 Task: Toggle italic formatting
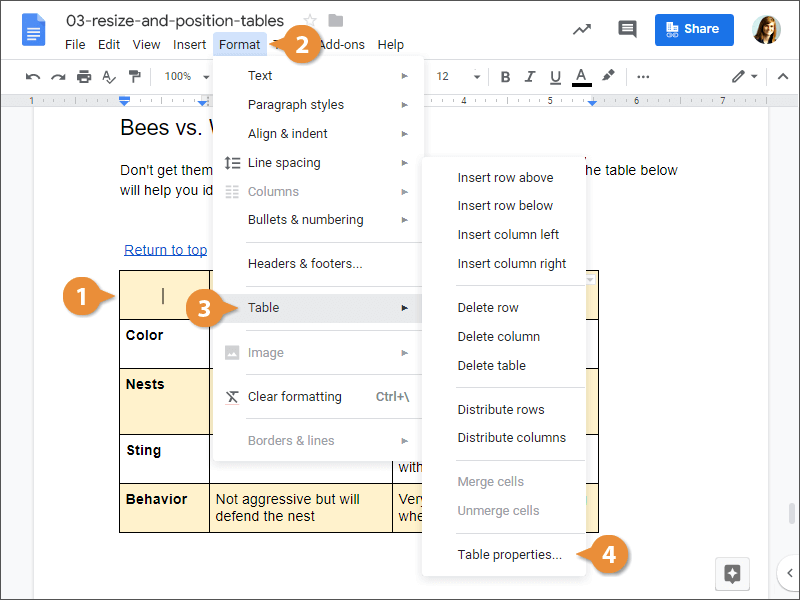[531, 76]
